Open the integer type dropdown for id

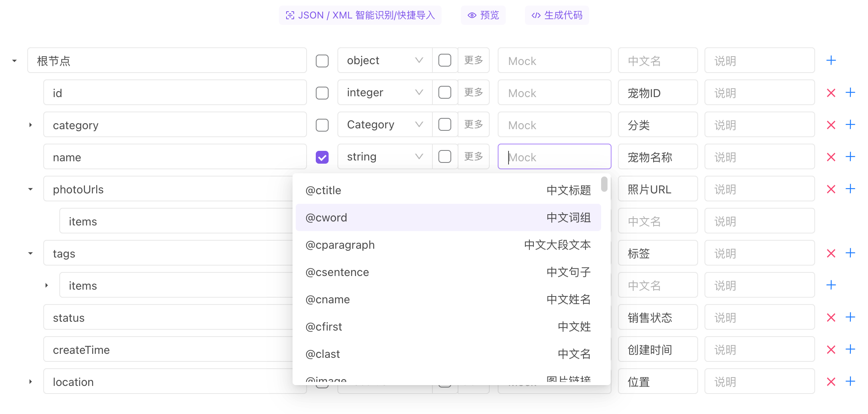pos(384,92)
